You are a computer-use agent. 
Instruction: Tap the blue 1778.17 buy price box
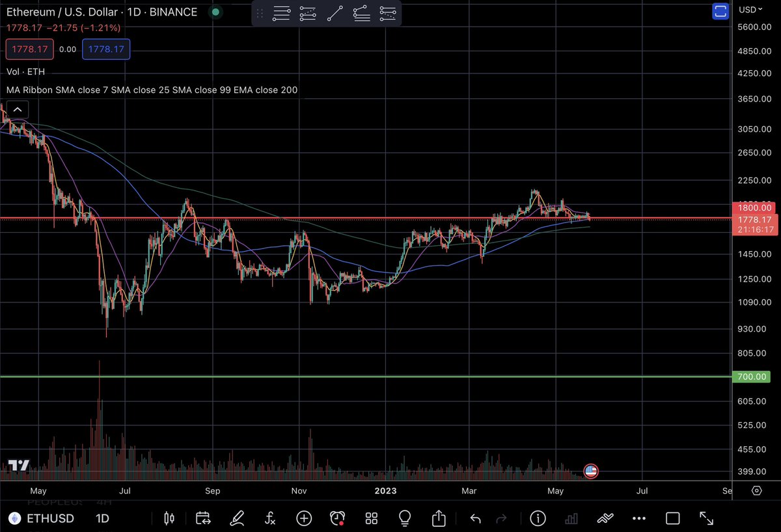tap(105, 49)
